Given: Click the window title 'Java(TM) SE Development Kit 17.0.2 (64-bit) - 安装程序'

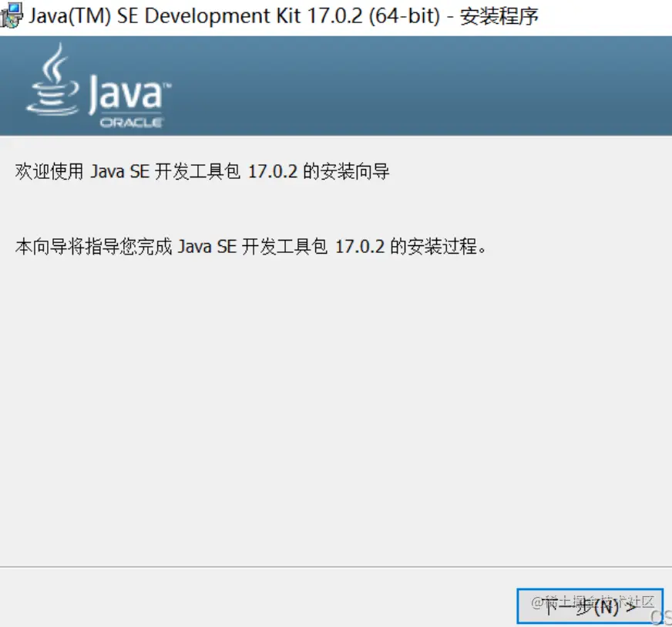Looking at the screenshot, I should [284, 16].
